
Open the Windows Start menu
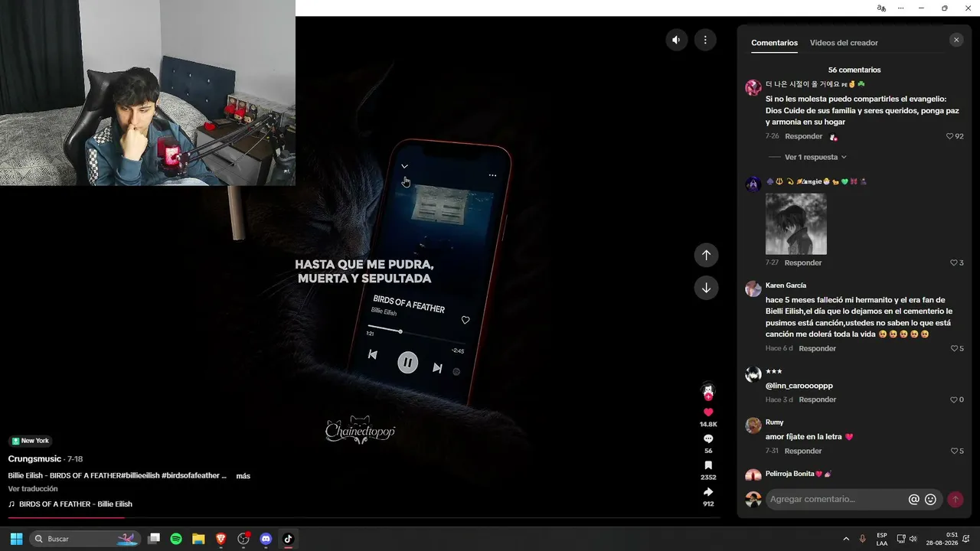16,539
